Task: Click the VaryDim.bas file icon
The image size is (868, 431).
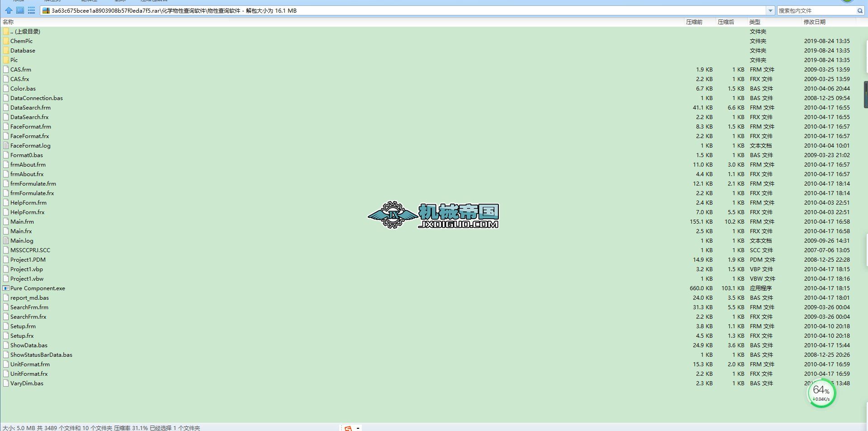Action: (6, 383)
